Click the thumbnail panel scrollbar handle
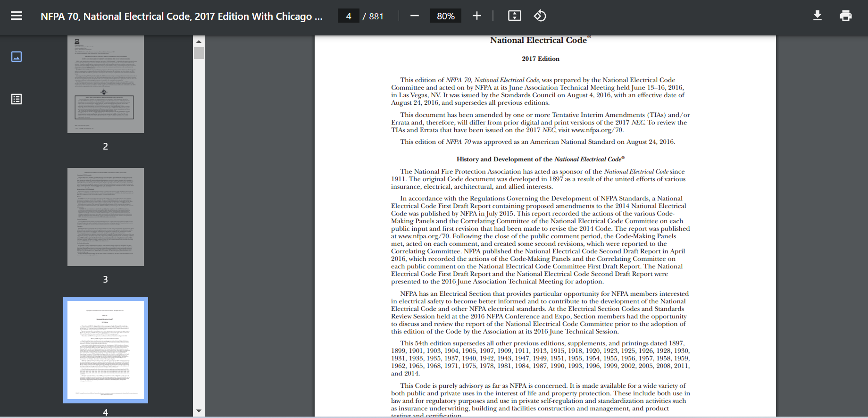The width and height of the screenshot is (868, 418). (199, 53)
